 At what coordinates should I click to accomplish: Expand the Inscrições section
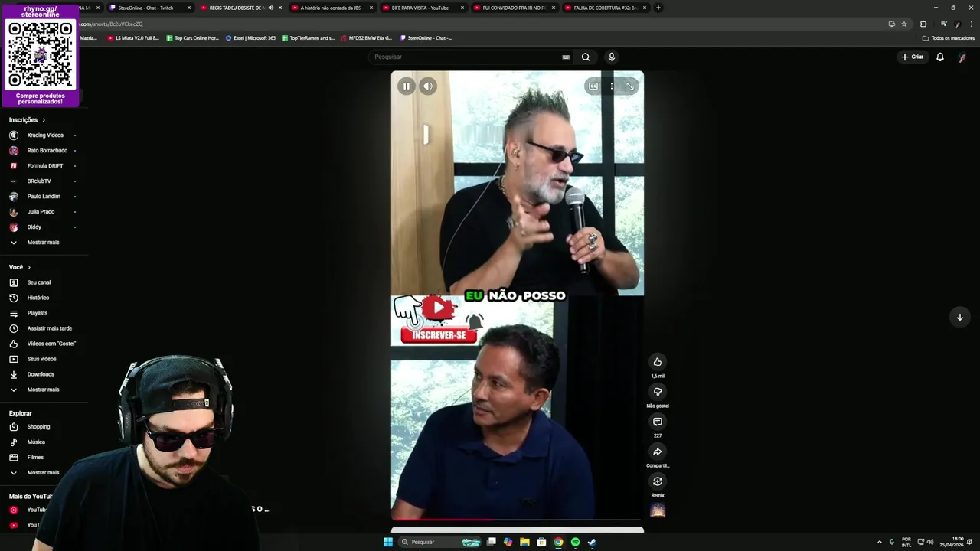pyautogui.click(x=28, y=120)
